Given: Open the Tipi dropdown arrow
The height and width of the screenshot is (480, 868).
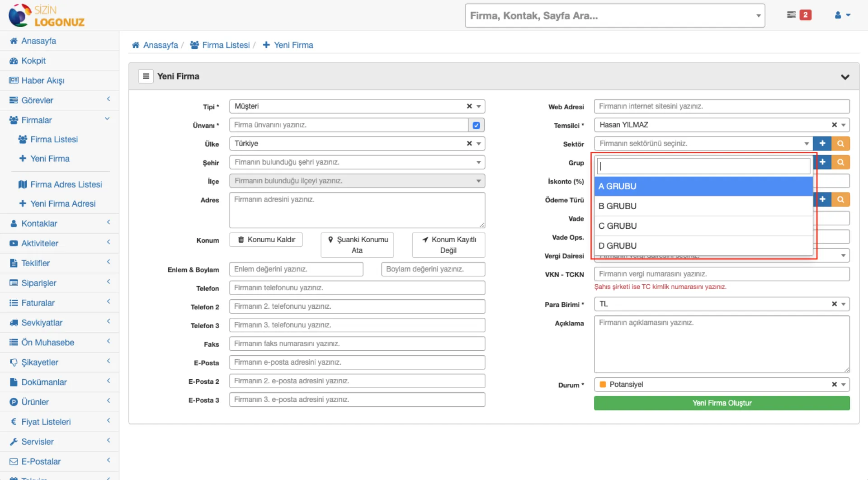Looking at the screenshot, I should click(x=479, y=106).
